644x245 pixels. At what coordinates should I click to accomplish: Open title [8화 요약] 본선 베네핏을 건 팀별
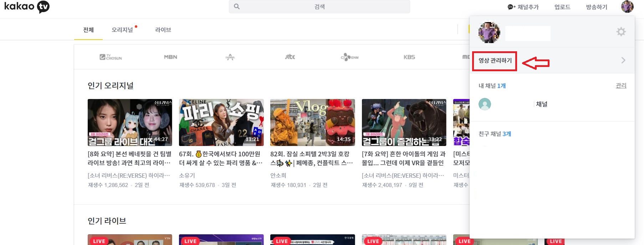pos(130,158)
